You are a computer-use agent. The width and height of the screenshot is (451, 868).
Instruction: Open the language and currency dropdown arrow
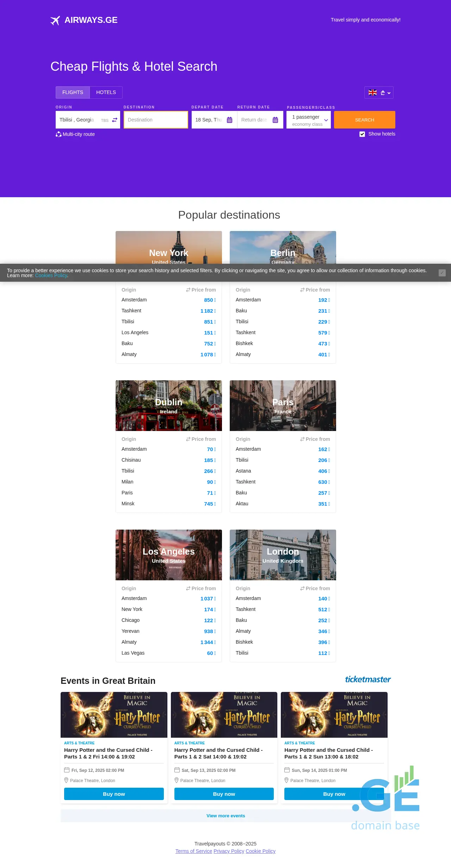[389, 93]
